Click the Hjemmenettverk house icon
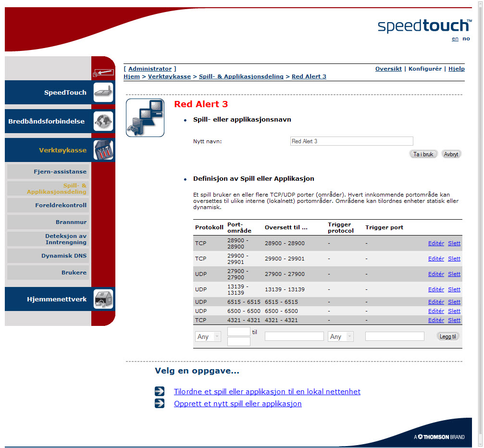This screenshot has width=484, height=448. pos(103,299)
